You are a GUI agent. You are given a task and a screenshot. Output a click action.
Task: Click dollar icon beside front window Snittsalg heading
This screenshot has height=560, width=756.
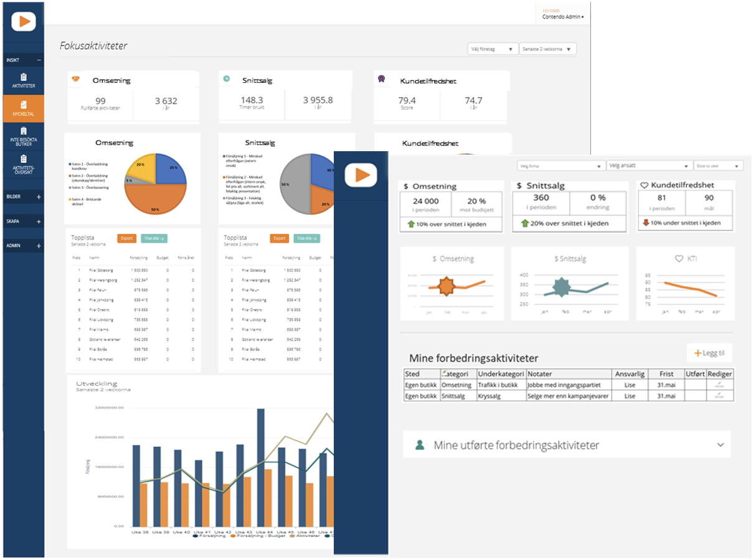519,186
